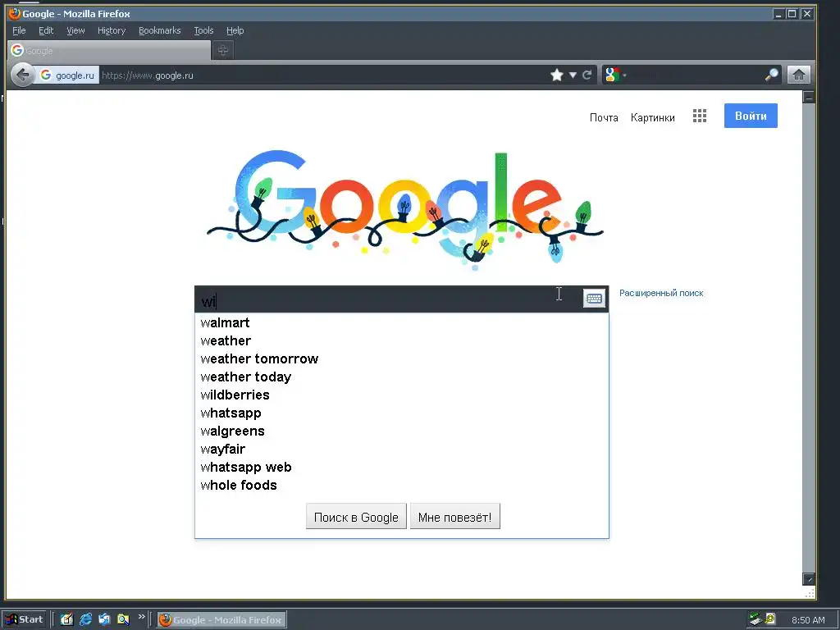The image size is (840, 630).
Task: Open the History menu
Action: coord(112,30)
